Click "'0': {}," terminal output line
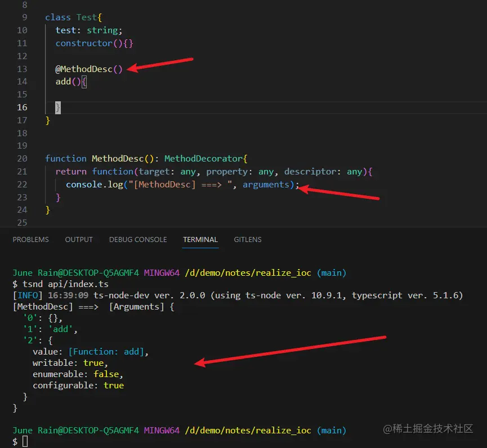Image resolution: width=487 pixels, height=448 pixels. click(x=43, y=318)
